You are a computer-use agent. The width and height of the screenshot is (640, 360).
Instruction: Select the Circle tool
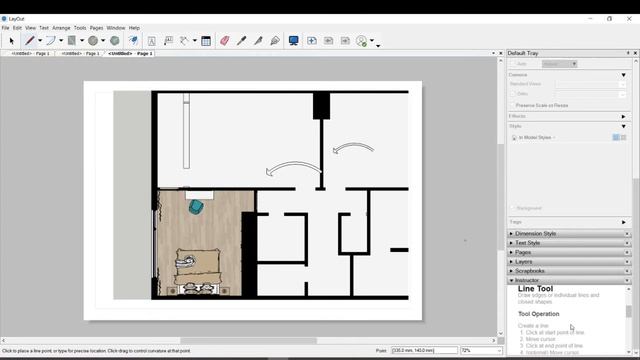click(93, 40)
